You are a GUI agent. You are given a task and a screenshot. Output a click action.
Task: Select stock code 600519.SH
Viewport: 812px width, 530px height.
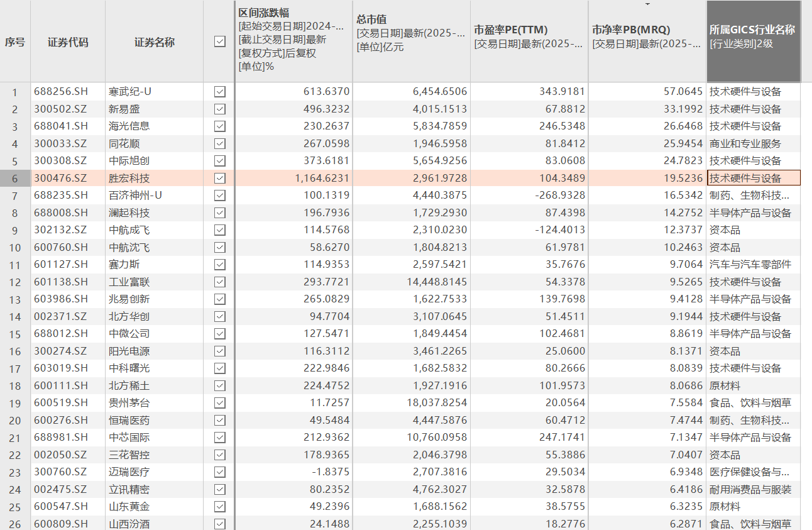tap(61, 403)
